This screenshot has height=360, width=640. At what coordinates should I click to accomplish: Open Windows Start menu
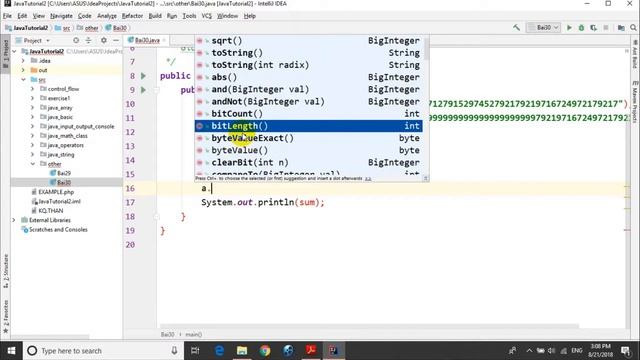click(11, 351)
